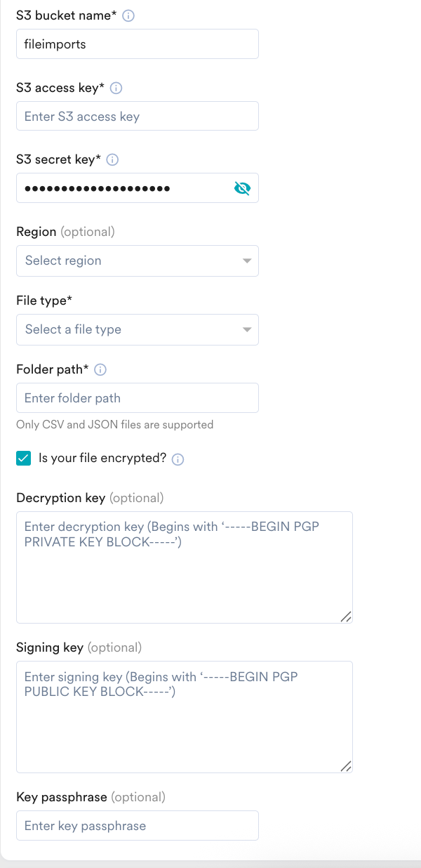This screenshot has height=868, width=421.
Task: Click info icon beside S3 bucket name
Action: (128, 15)
